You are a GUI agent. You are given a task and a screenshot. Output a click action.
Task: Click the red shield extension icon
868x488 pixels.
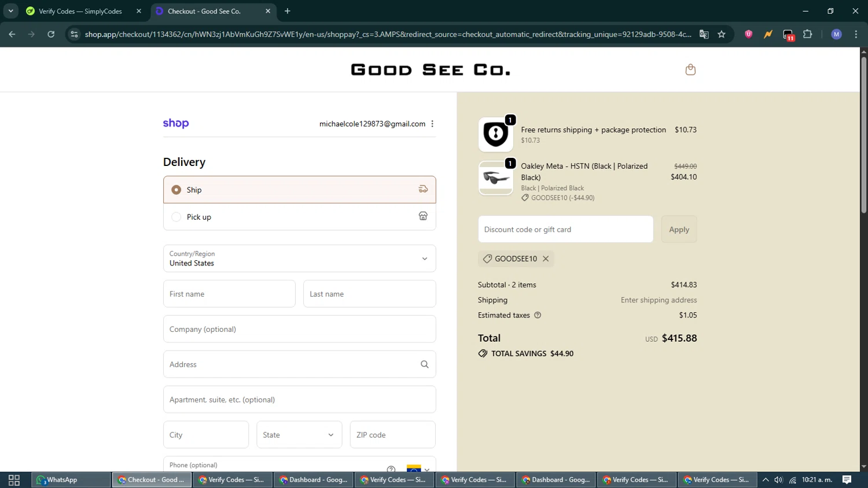click(748, 34)
